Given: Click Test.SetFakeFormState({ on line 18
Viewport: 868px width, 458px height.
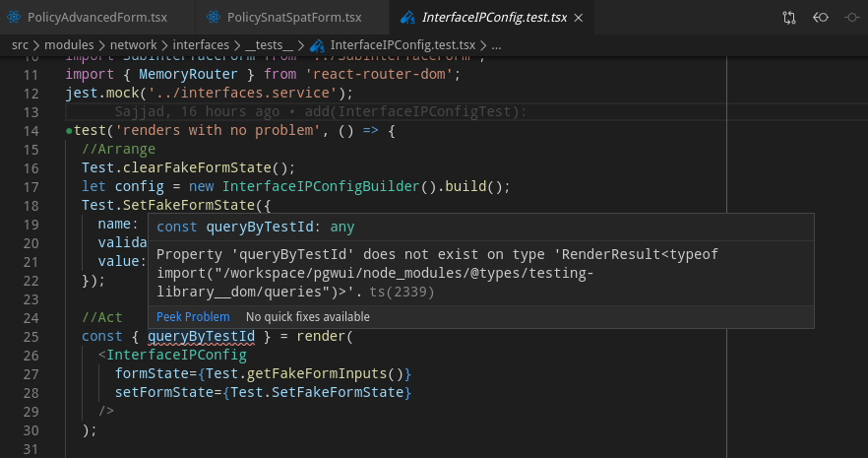Looking at the screenshot, I should [176, 206].
